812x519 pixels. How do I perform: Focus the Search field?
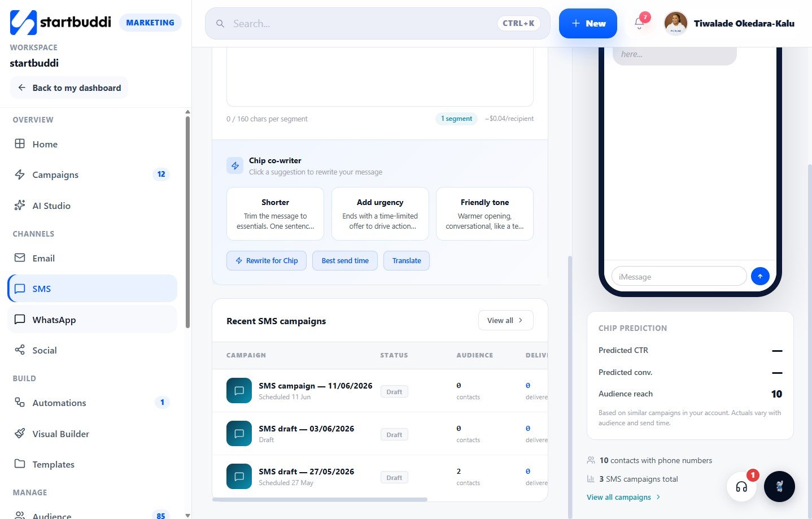click(x=377, y=23)
